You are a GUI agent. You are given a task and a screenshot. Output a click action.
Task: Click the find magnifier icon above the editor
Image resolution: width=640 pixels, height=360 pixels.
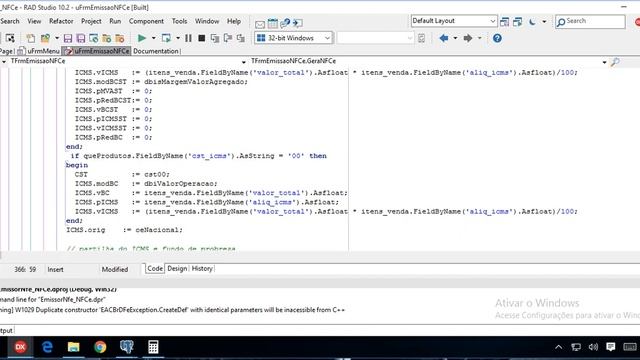tap(615, 62)
